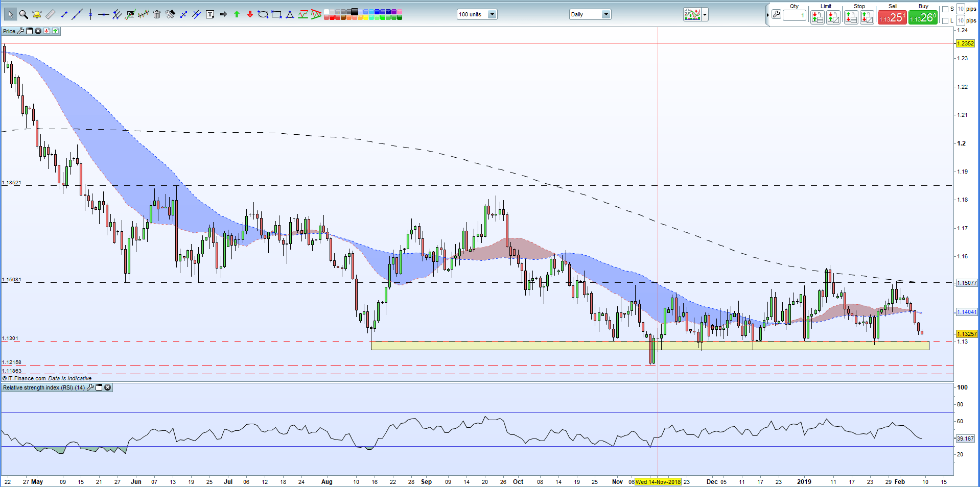Pick the black color swatch
Viewport: 980px width, 487px height.
[x=355, y=12]
